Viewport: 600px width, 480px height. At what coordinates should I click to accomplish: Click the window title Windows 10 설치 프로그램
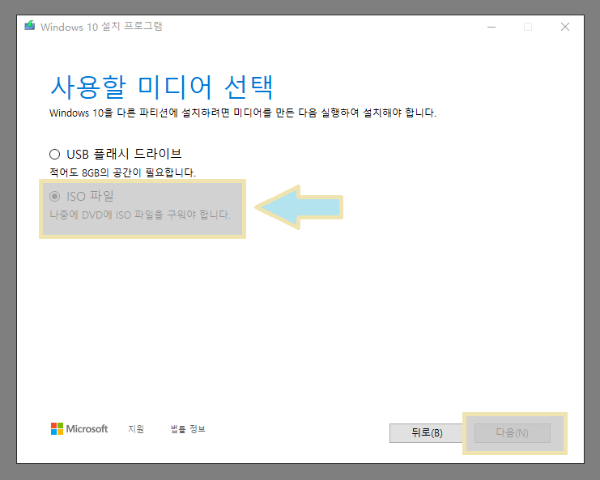click(101, 27)
